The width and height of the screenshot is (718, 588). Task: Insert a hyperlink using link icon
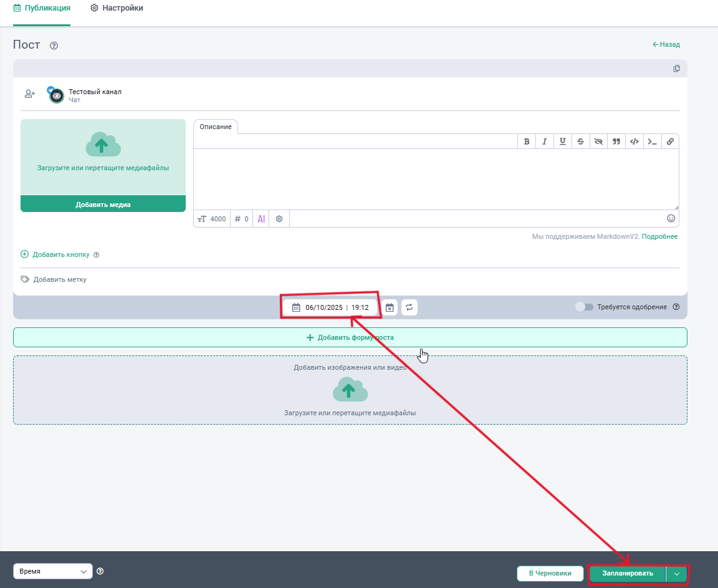670,142
